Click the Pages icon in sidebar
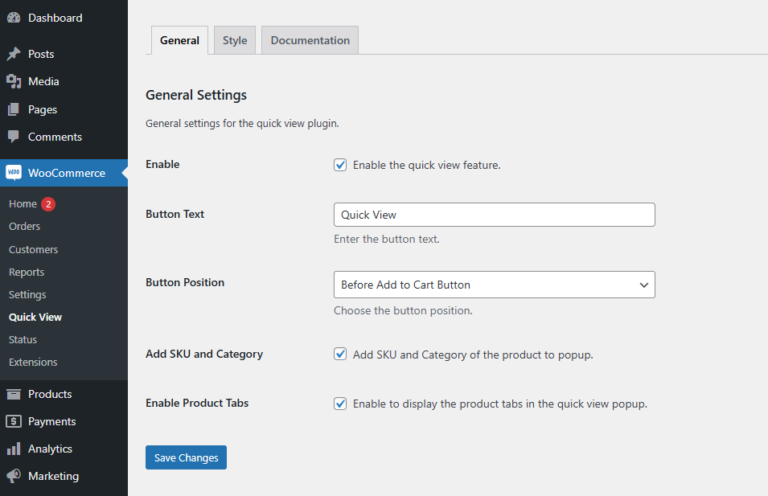The width and height of the screenshot is (768, 496). click(14, 109)
